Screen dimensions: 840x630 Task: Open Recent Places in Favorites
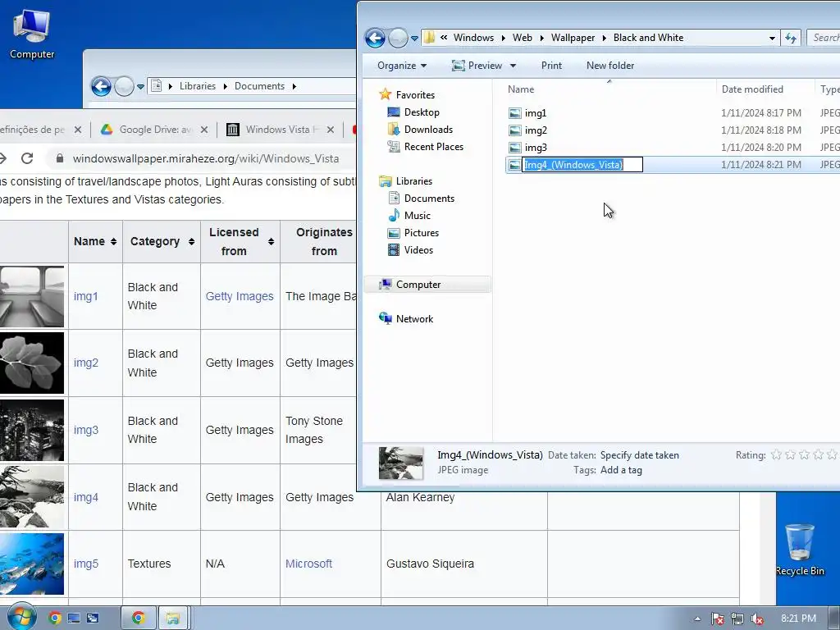point(433,147)
